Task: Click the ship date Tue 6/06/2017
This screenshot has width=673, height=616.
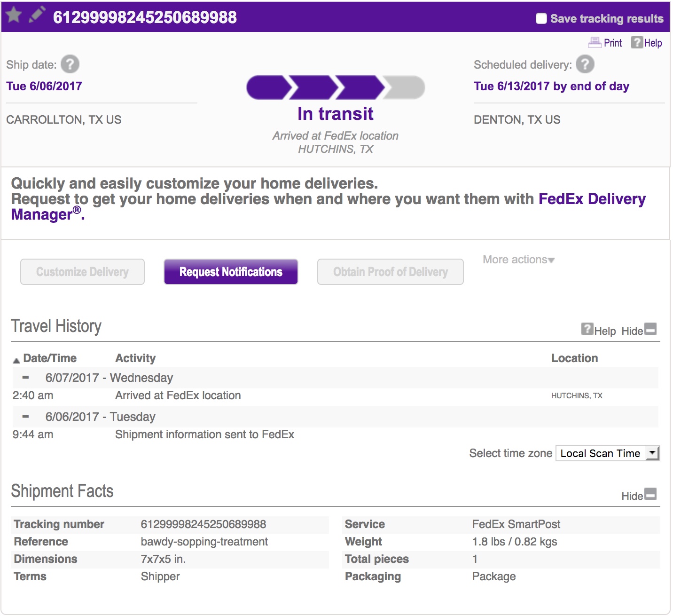Action: click(44, 86)
